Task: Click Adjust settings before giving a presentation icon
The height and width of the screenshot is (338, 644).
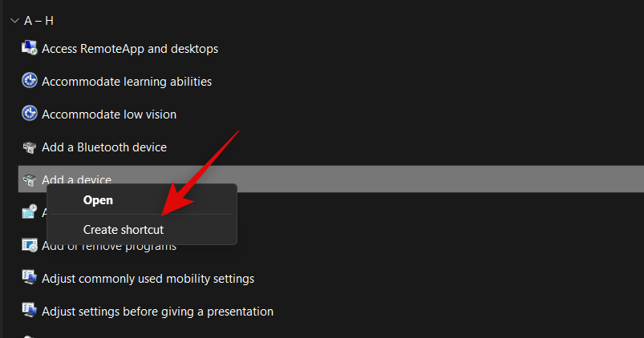Action: 30,311
